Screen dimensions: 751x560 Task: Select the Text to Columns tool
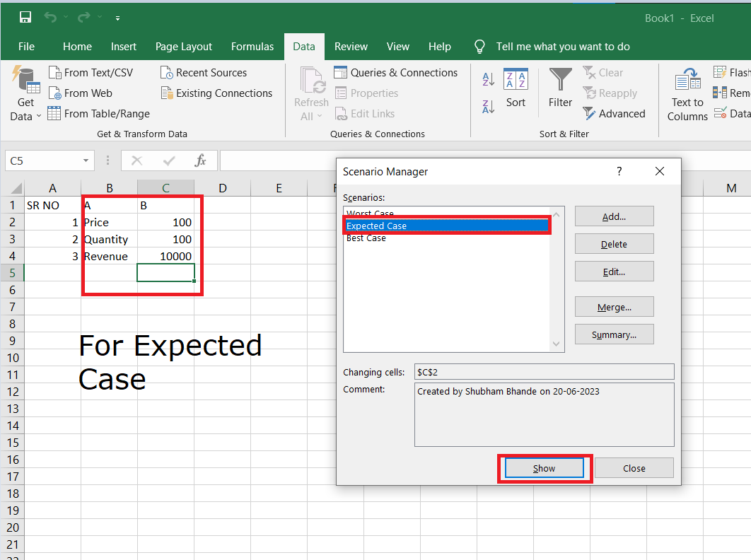pos(687,93)
